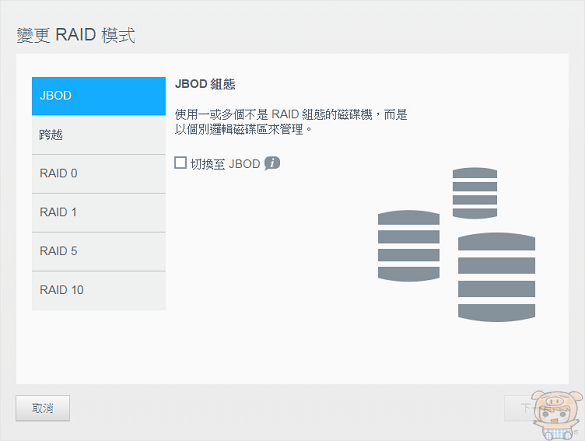
Task: Click the pig mascot watermark
Action: click(x=557, y=415)
